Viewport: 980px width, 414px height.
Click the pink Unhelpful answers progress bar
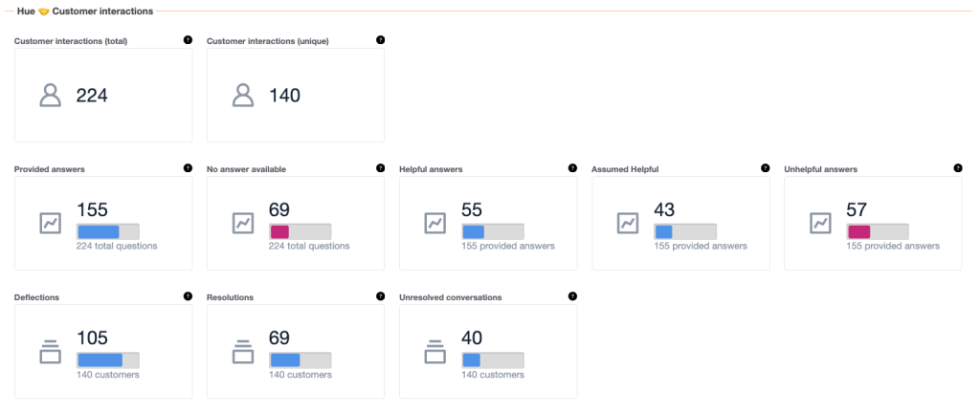click(x=858, y=231)
